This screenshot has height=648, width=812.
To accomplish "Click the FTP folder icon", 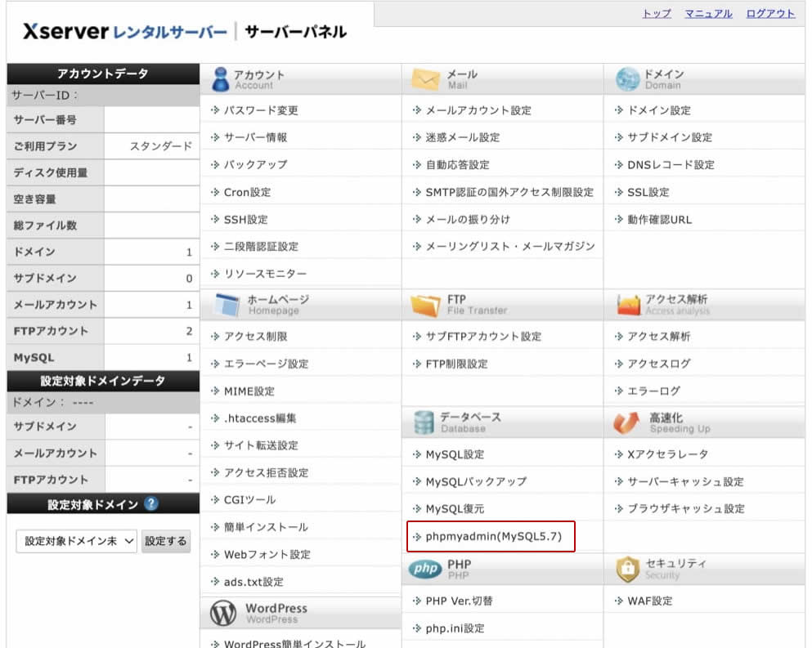I will point(425,306).
